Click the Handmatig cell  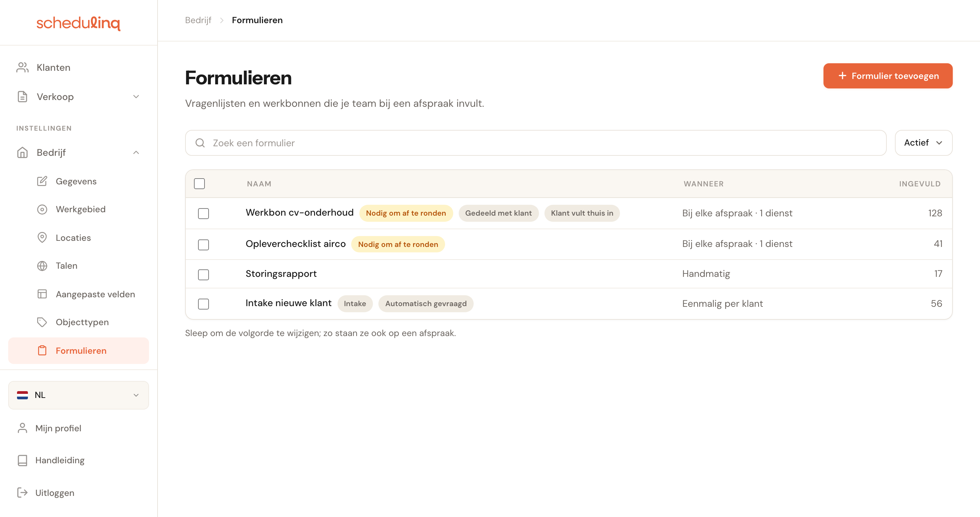click(x=706, y=274)
